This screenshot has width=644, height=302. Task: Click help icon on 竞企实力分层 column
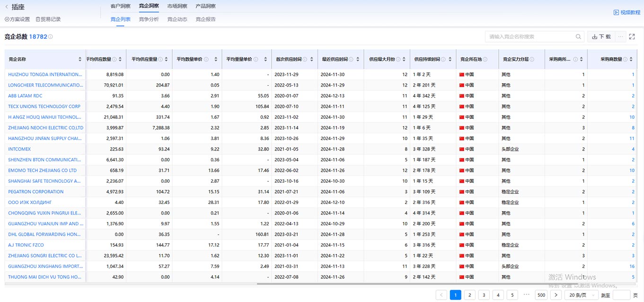[532, 60]
